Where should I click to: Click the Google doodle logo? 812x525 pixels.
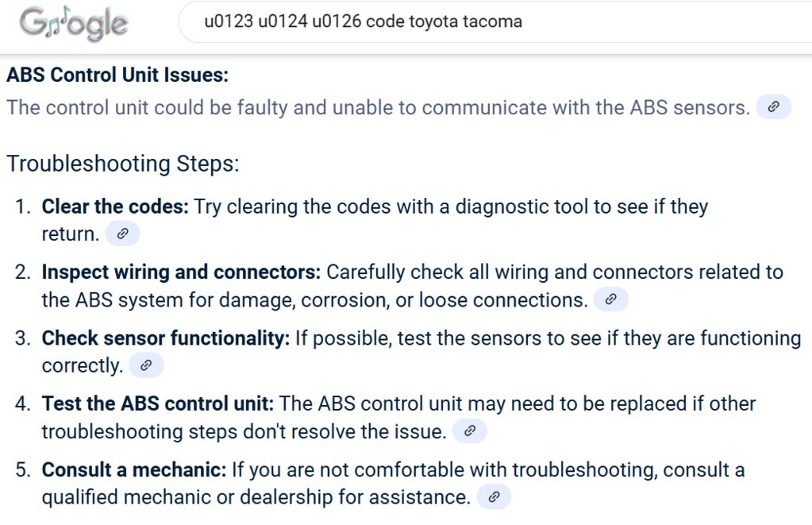coord(74,23)
